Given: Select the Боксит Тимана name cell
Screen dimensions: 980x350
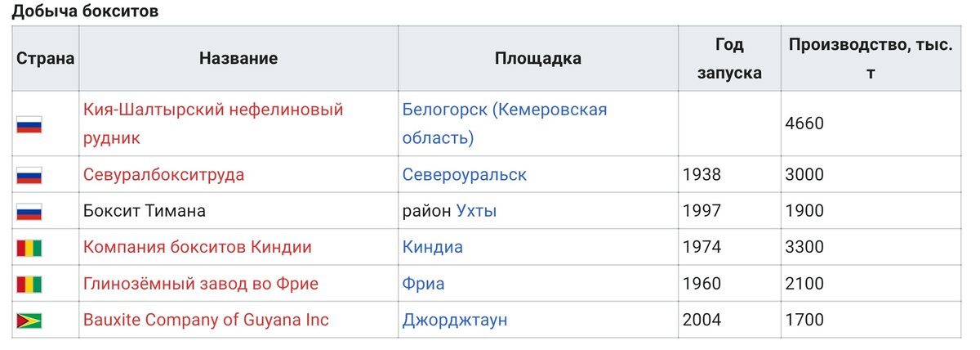Looking at the screenshot, I should (238, 211).
